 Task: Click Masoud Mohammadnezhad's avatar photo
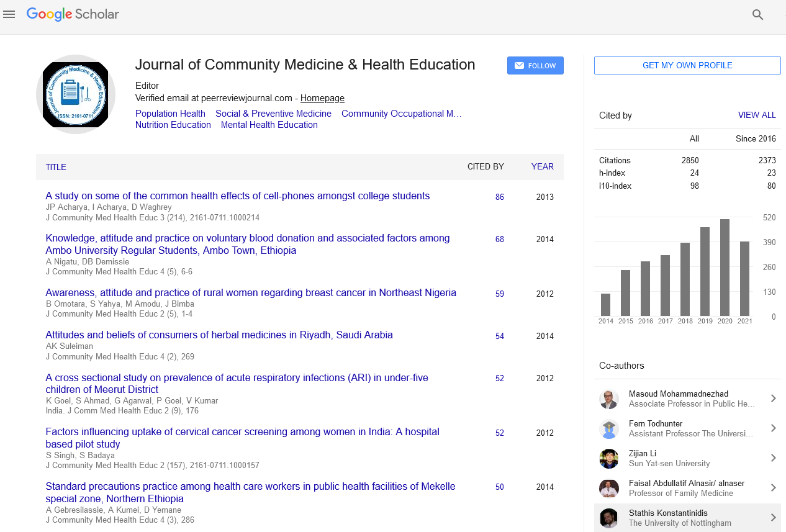(609, 399)
